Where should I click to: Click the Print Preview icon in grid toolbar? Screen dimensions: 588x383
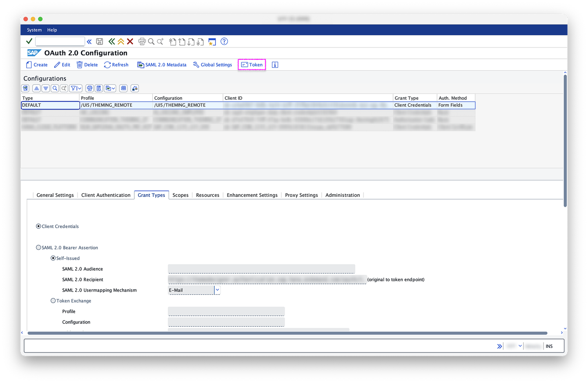[99, 88]
